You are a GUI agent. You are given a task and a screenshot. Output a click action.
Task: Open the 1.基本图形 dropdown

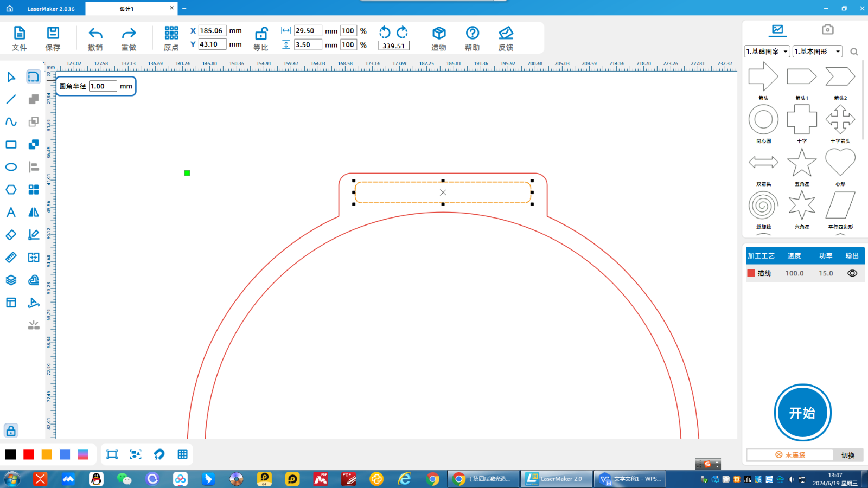[817, 52]
